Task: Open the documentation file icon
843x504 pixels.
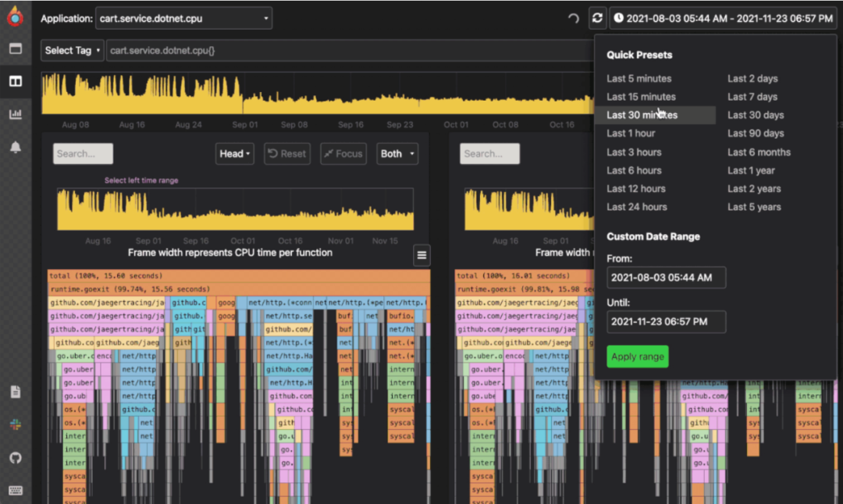Action: coord(15,392)
